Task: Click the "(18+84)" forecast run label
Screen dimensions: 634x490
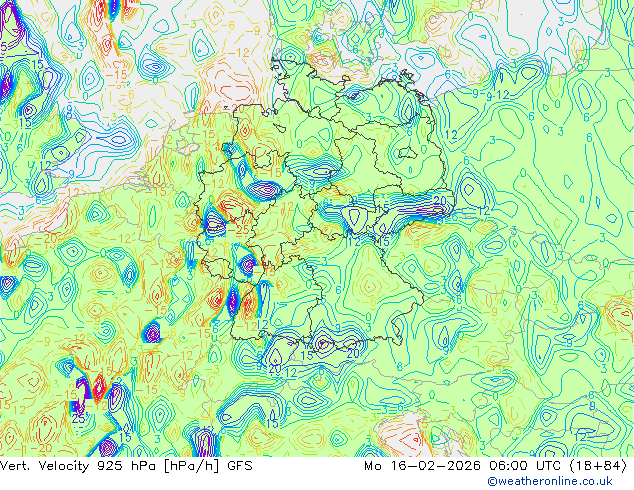Action: pyautogui.click(x=599, y=466)
